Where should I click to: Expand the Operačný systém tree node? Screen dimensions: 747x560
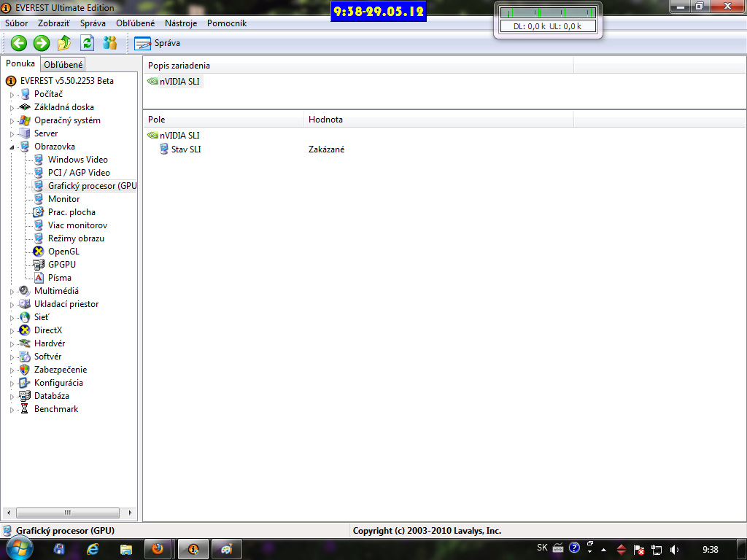(12, 121)
